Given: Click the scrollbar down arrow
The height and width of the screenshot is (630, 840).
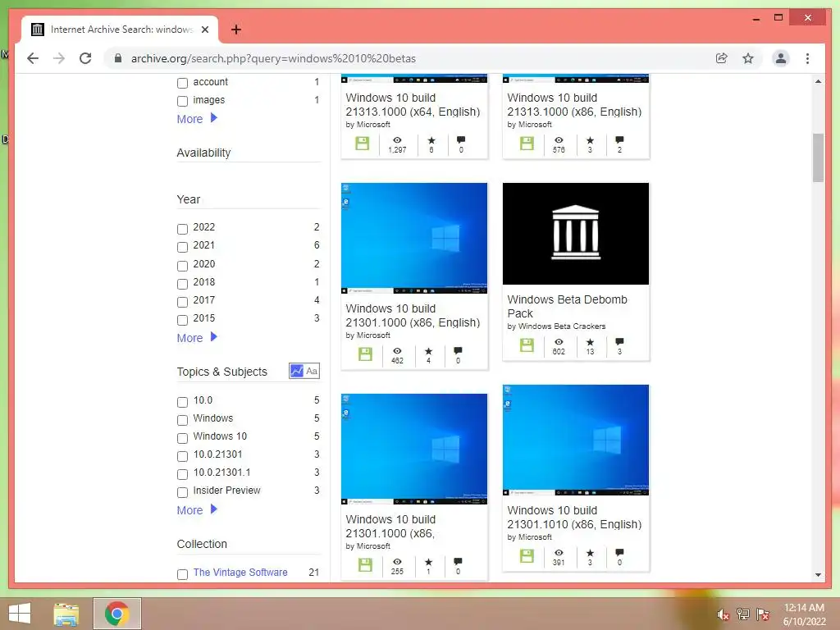Looking at the screenshot, I should (x=818, y=575).
